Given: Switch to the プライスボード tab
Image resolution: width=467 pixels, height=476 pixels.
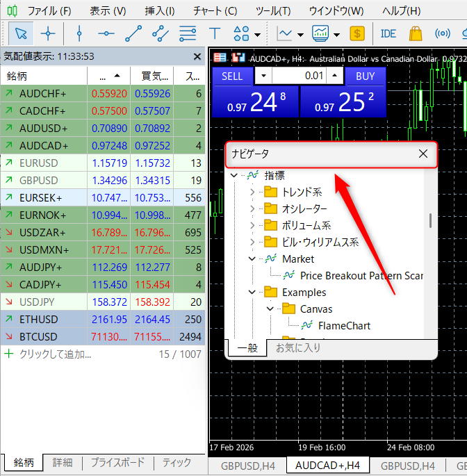Looking at the screenshot, I should (x=117, y=463).
